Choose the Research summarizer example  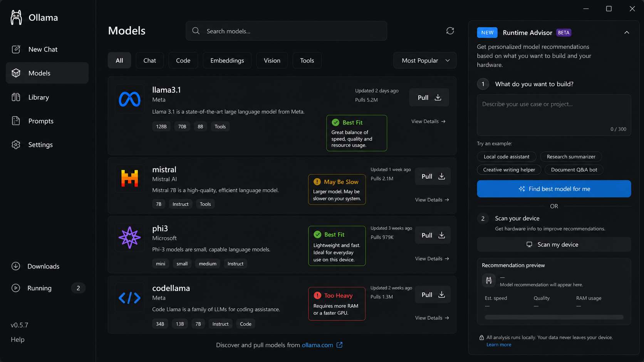pyautogui.click(x=571, y=157)
